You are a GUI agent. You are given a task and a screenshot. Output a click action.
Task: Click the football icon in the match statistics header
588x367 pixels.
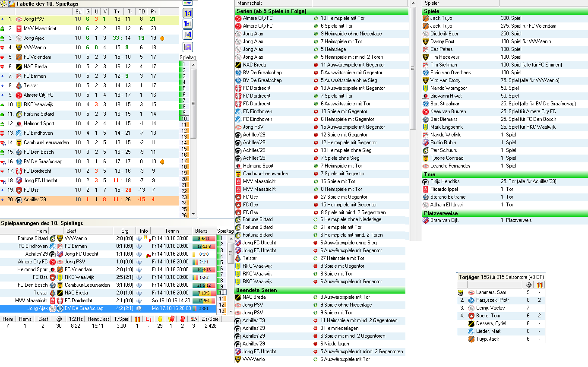[x=59, y=319]
